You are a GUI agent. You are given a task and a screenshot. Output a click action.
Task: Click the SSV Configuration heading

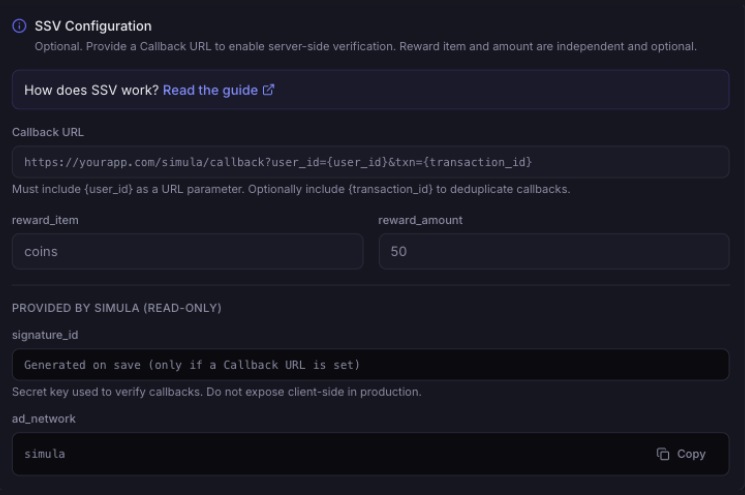(x=93, y=26)
